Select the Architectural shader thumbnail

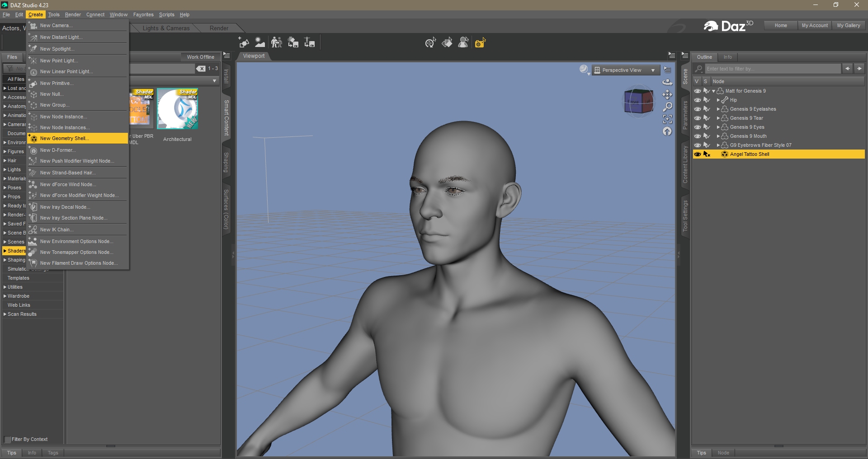click(177, 109)
